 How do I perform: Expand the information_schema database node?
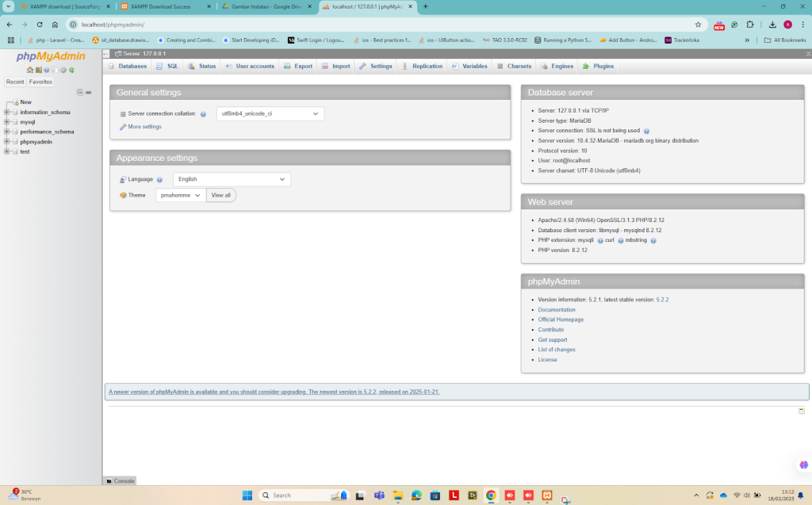[6, 112]
